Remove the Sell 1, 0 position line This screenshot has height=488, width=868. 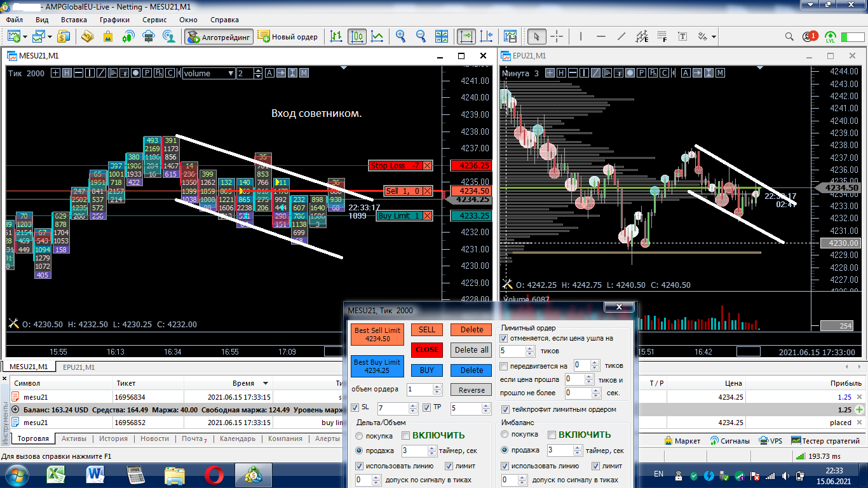click(427, 191)
